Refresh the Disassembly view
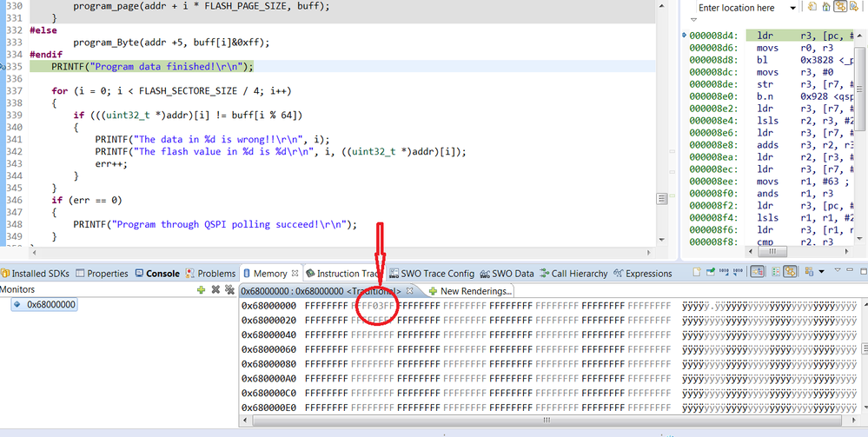This screenshot has height=437, width=868. pyautogui.click(x=812, y=7)
